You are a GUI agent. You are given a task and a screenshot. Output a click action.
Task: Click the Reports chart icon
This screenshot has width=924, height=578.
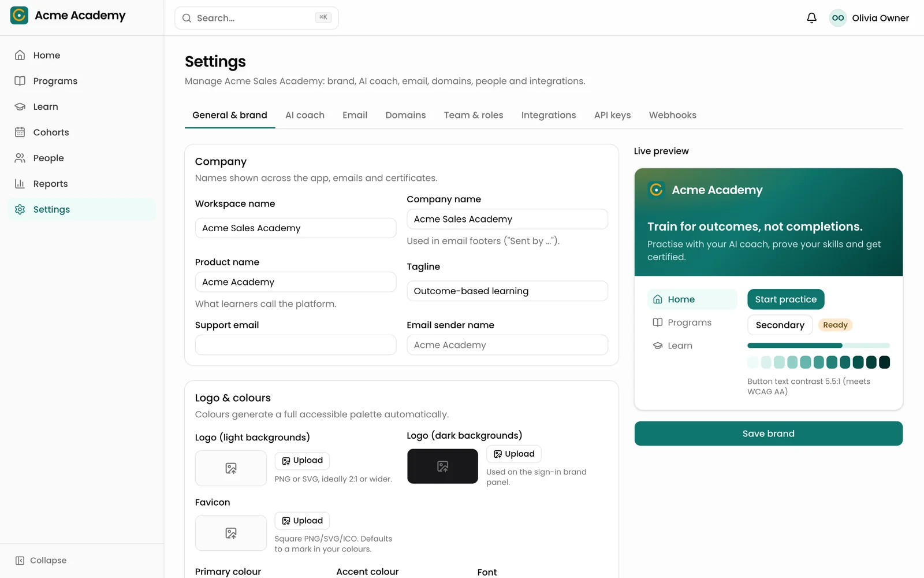coord(20,184)
